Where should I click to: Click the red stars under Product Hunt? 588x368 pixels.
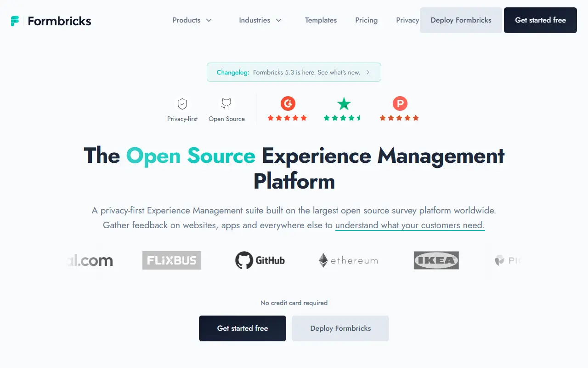(x=399, y=118)
